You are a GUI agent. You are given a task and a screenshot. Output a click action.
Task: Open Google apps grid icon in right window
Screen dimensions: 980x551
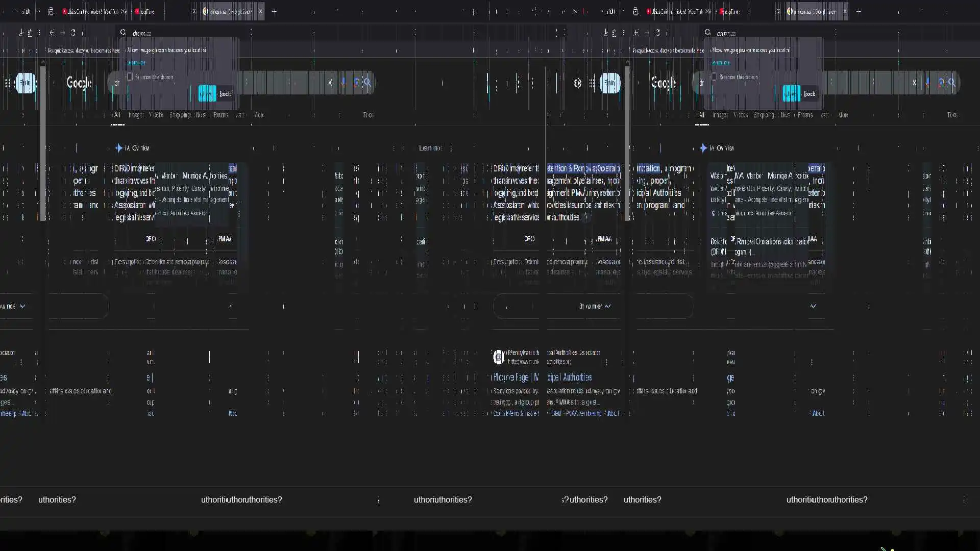(x=592, y=83)
